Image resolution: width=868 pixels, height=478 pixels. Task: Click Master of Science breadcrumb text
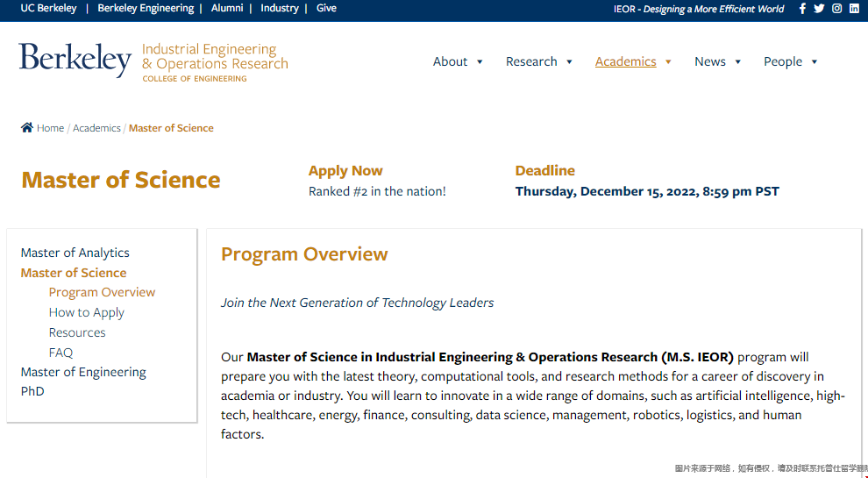171,128
